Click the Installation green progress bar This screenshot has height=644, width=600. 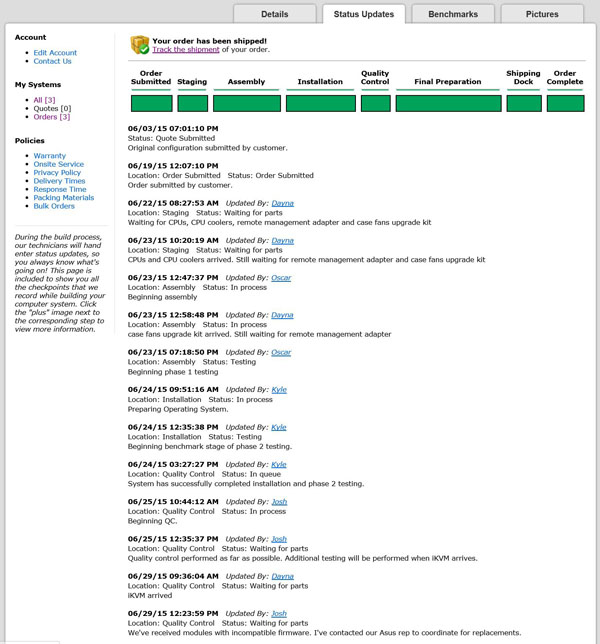(321, 104)
